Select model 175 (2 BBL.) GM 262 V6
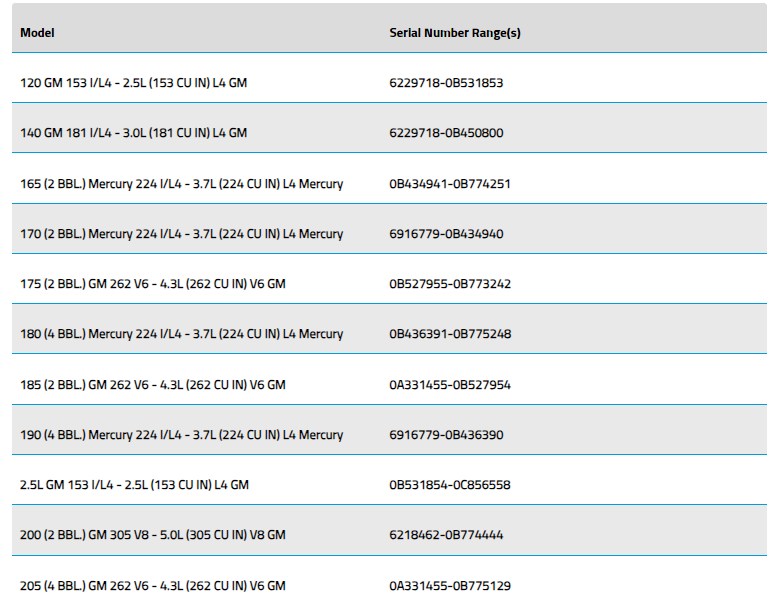The image size is (775, 595). click(153, 284)
